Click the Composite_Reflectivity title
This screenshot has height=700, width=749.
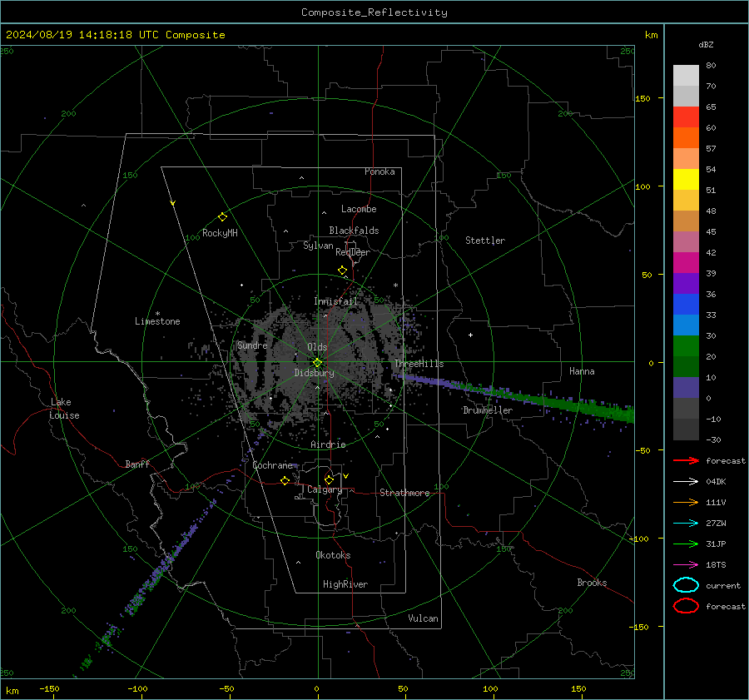click(374, 12)
